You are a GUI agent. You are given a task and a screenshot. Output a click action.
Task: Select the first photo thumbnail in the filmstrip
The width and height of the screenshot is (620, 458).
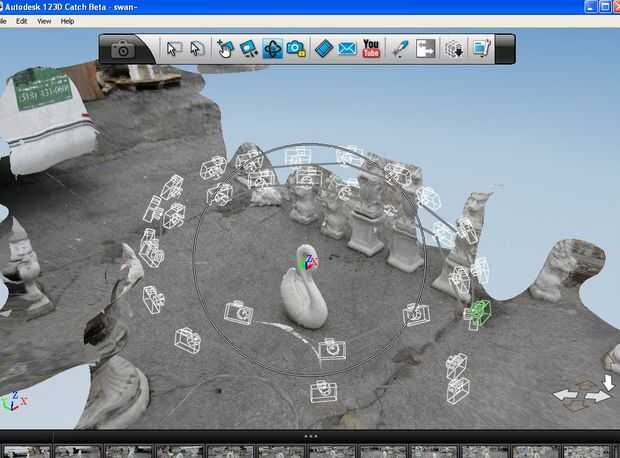point(27,452)
